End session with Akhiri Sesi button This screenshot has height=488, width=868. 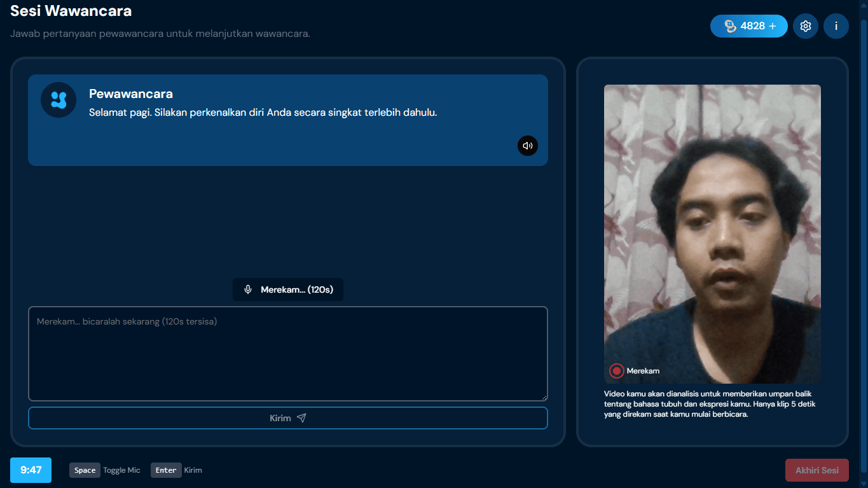[817, 471]
